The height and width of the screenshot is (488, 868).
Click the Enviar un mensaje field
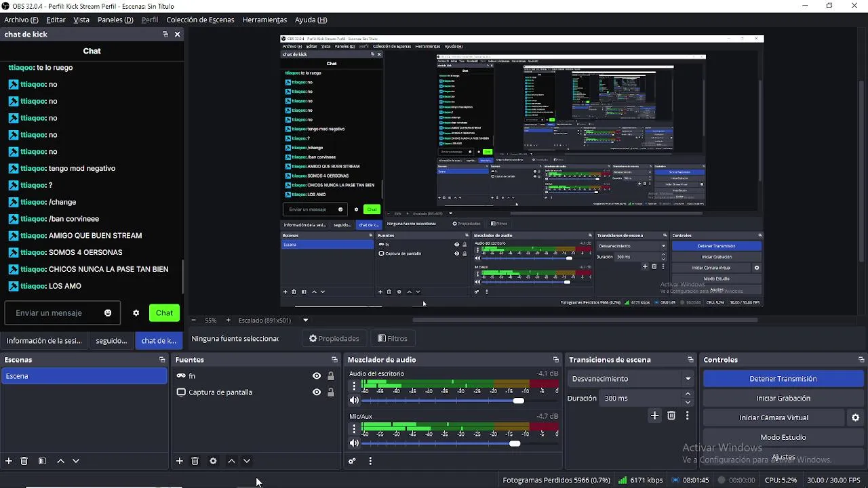[62, 312]
